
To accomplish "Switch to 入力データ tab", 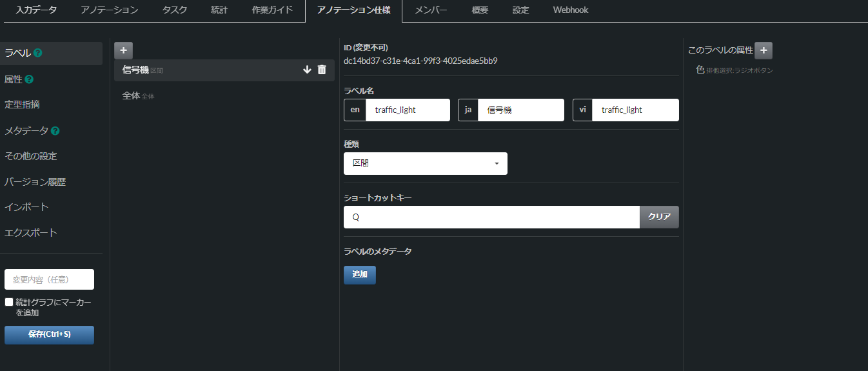I will (36, 10).
